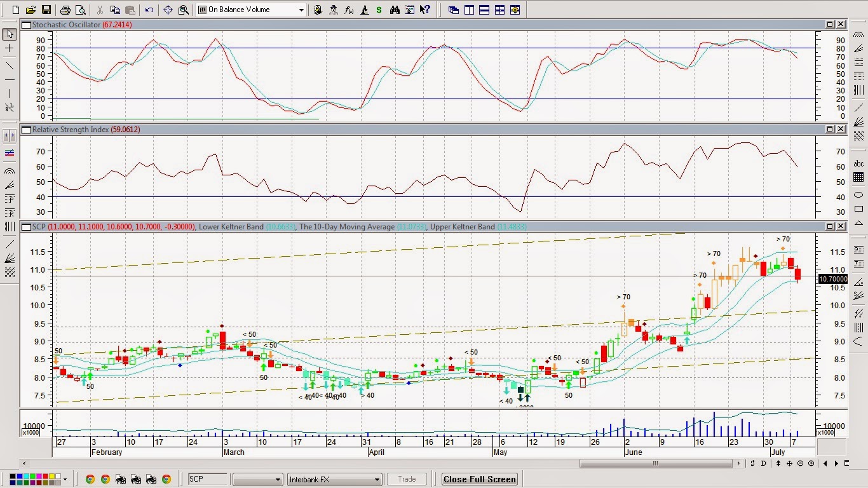Click the Upper Keltner Band label

[x=462, y=226]
